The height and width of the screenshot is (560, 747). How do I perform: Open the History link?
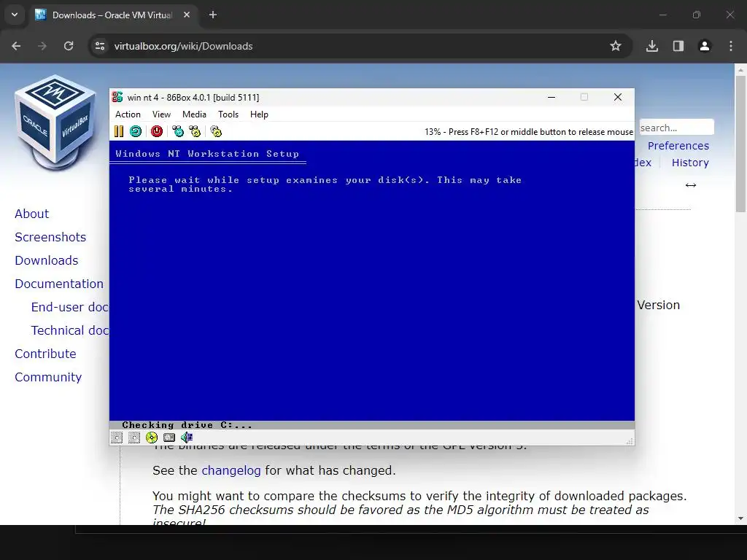pos(690,163)
